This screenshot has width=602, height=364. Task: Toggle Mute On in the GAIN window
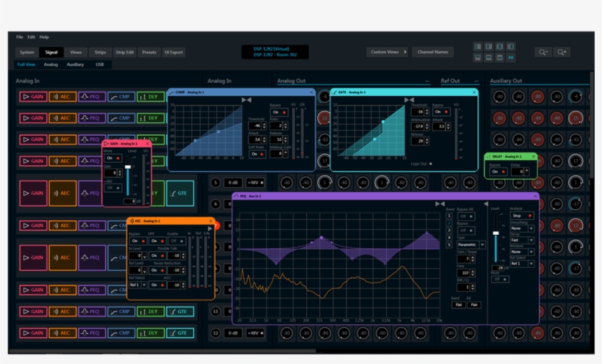click(112, 158)
